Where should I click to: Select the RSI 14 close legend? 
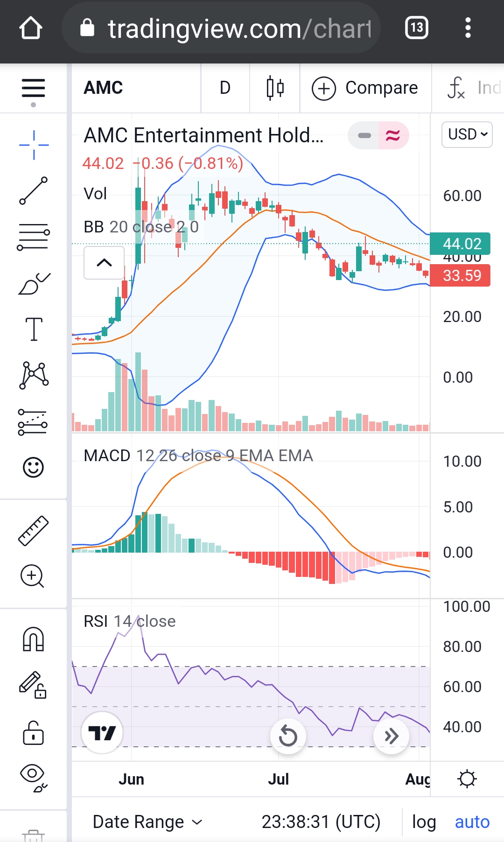click(130, 621)
